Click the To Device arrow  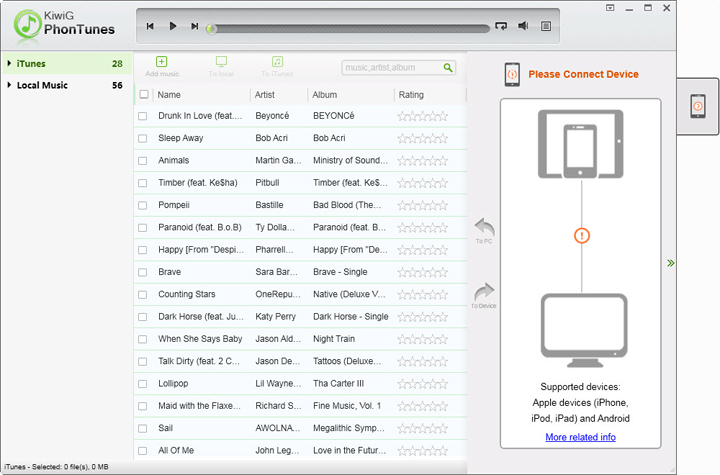[484, 291]
